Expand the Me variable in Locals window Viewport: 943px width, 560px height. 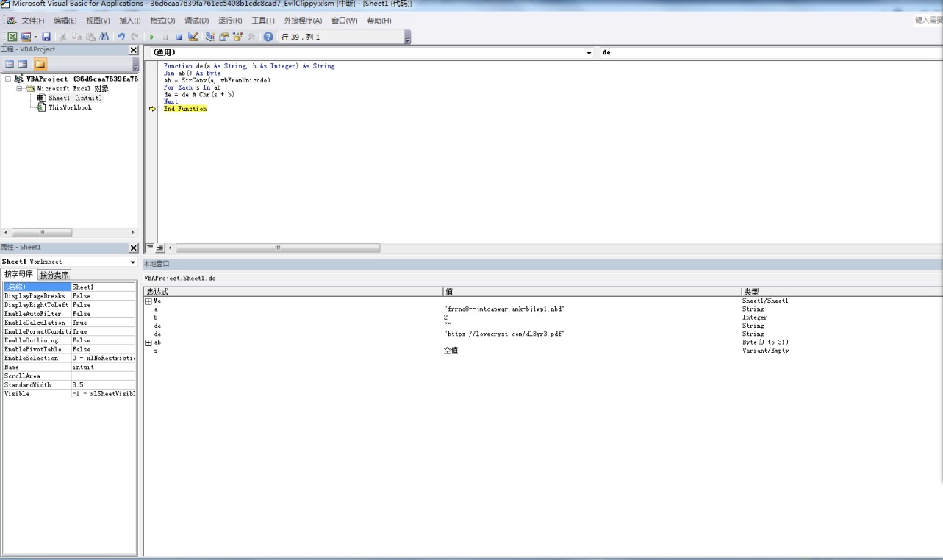pos(148,301)
